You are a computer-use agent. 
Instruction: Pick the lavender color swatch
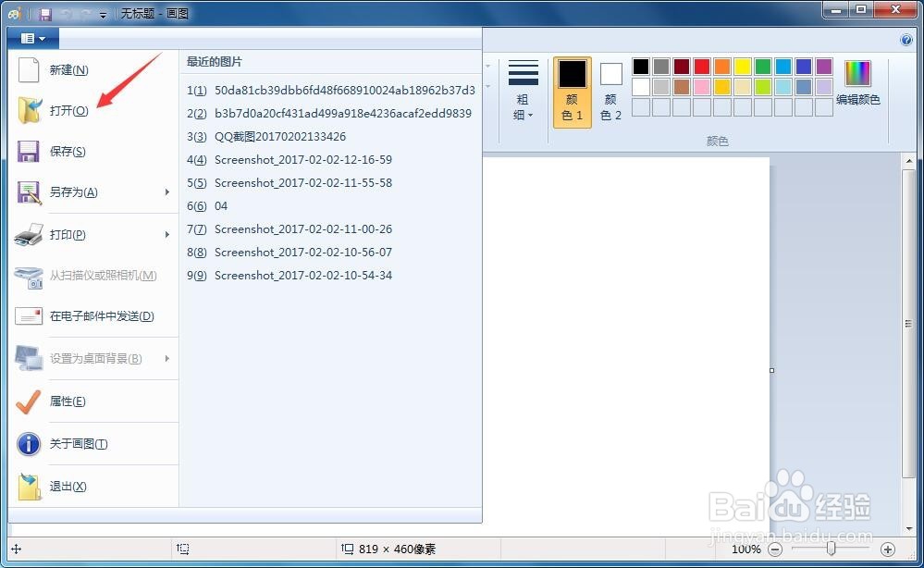pyautogui.click(x=824, y=87)
